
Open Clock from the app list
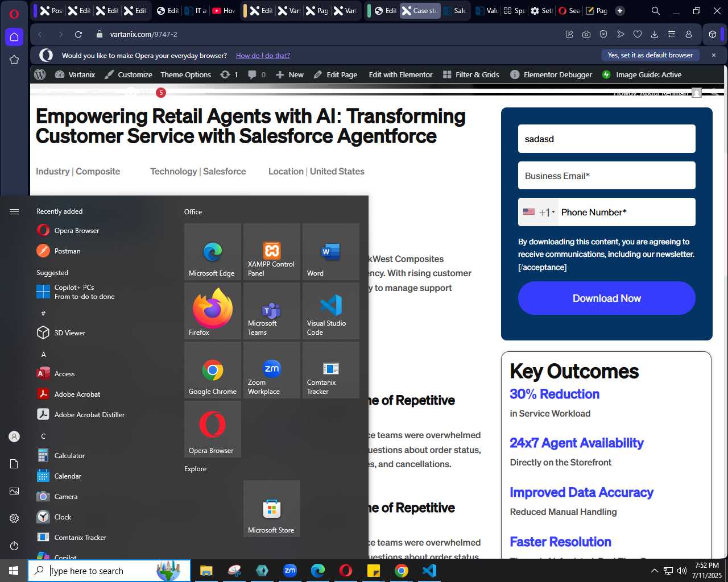click(102, 517)
